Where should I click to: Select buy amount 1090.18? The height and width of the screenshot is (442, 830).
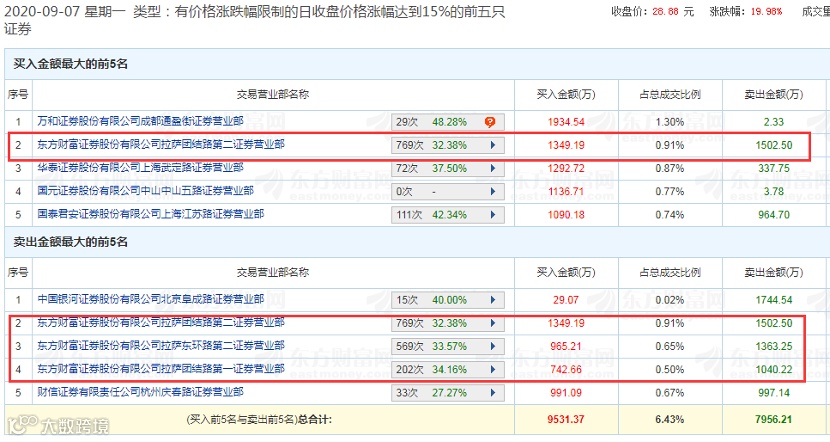click(566, 215)
